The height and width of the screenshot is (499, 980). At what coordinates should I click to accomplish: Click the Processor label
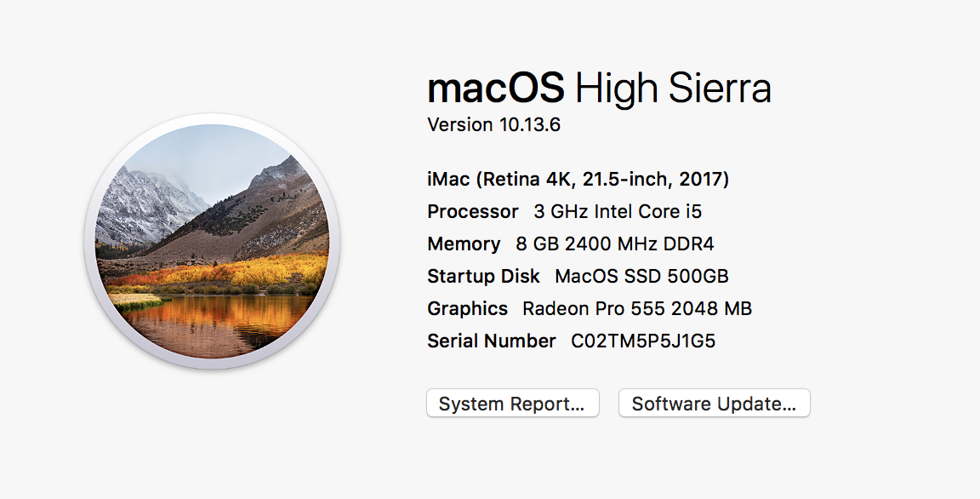click(472, 212)
